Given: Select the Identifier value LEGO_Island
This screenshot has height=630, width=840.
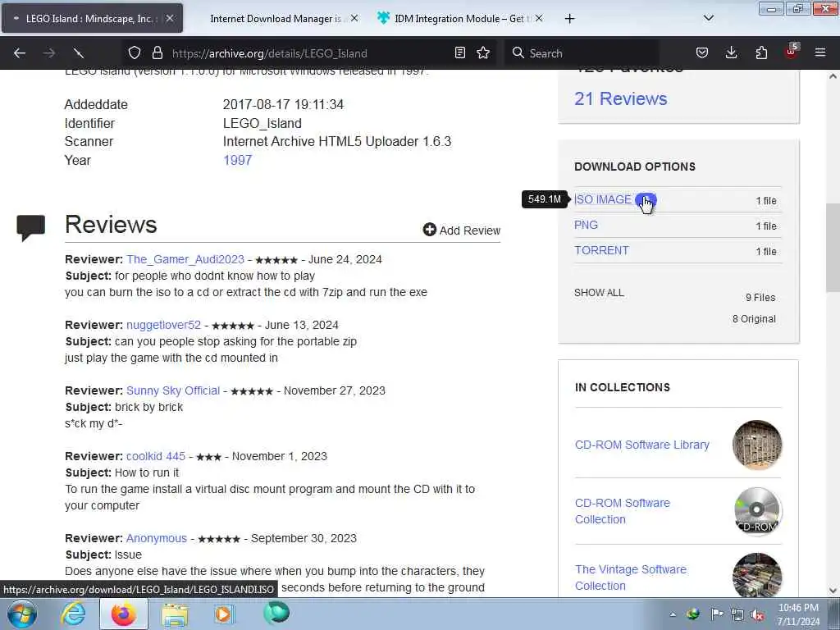Looking at the screenshot, I should (262, 123).
